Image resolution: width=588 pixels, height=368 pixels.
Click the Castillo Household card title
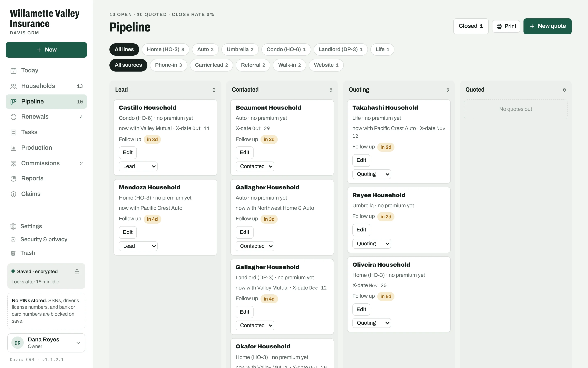[147, 108]
